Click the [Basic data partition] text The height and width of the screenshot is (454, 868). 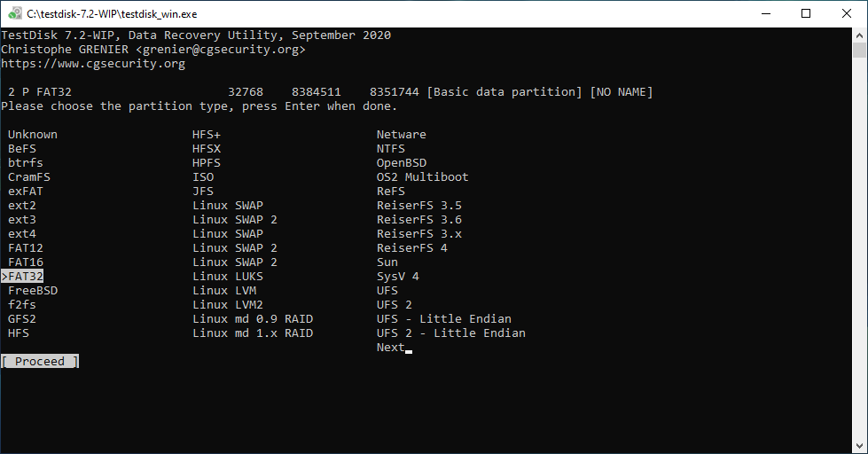tap(504, 92)
